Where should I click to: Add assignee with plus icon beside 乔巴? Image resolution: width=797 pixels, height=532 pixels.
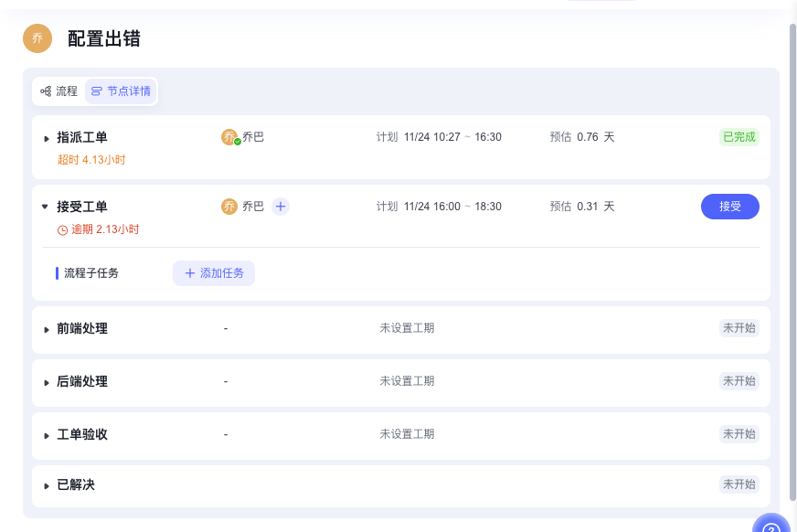point(281,207)
